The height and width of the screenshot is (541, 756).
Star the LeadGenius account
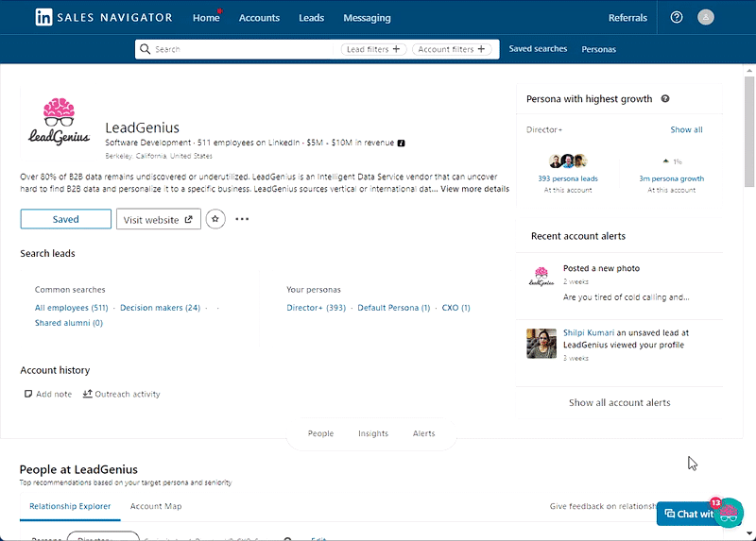click(215, 219)
